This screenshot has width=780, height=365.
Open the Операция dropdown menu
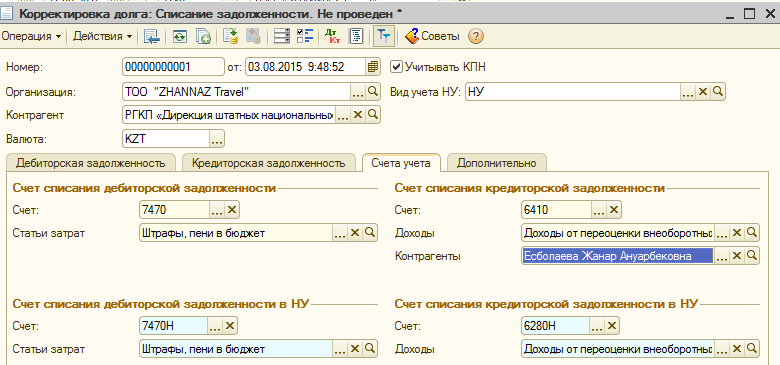[x=31, y=36]
